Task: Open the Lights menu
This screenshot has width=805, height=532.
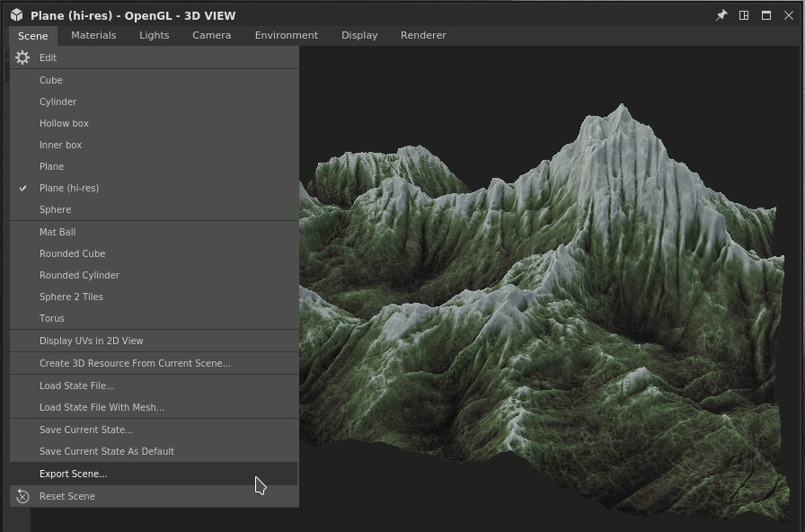Action: point(154,35)
